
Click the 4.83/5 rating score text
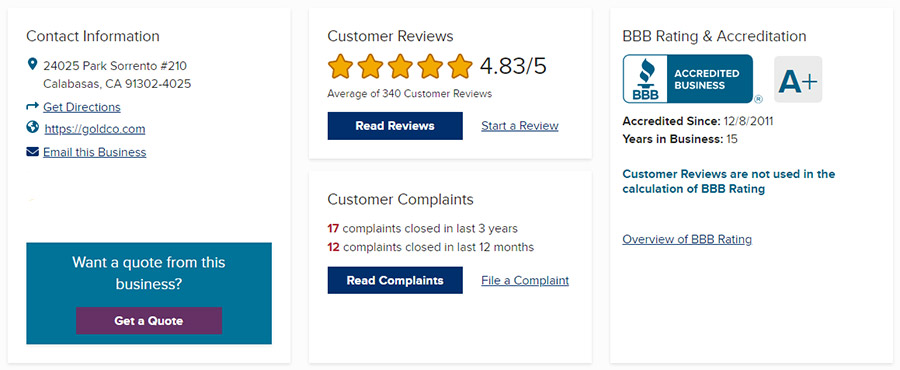513,66
